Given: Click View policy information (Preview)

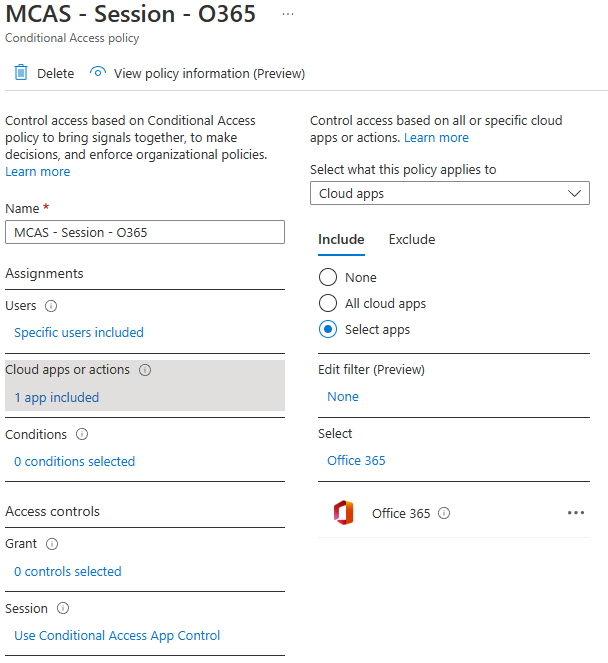Looking at the screenshot, I should [x=209, y=74].
